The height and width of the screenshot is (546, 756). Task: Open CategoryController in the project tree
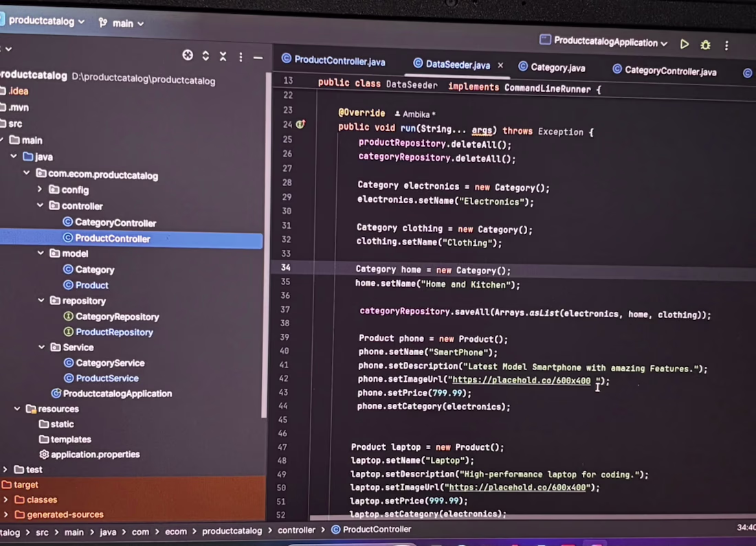110,222
